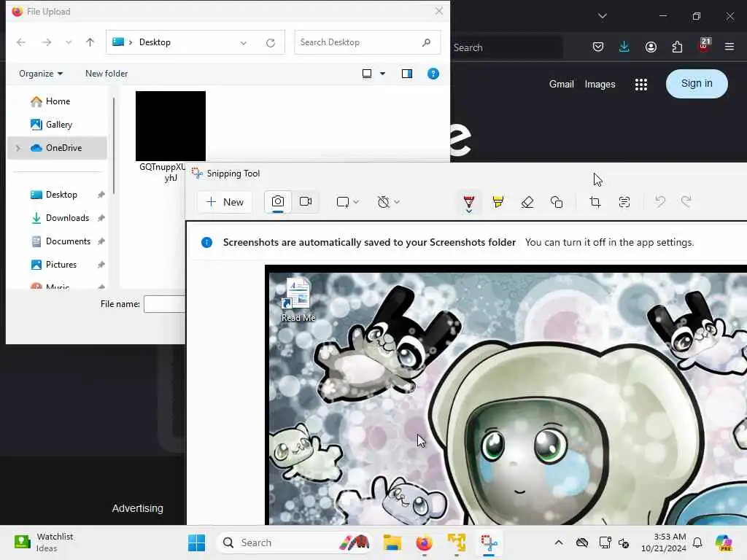
Task: Go up one folder level
Action: [x=90, y=42]
